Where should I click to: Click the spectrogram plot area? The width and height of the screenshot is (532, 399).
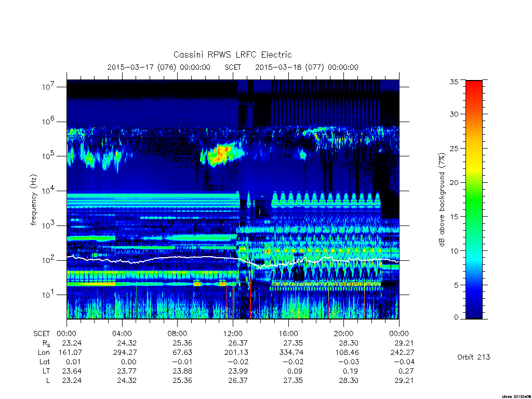pos(233,199)
